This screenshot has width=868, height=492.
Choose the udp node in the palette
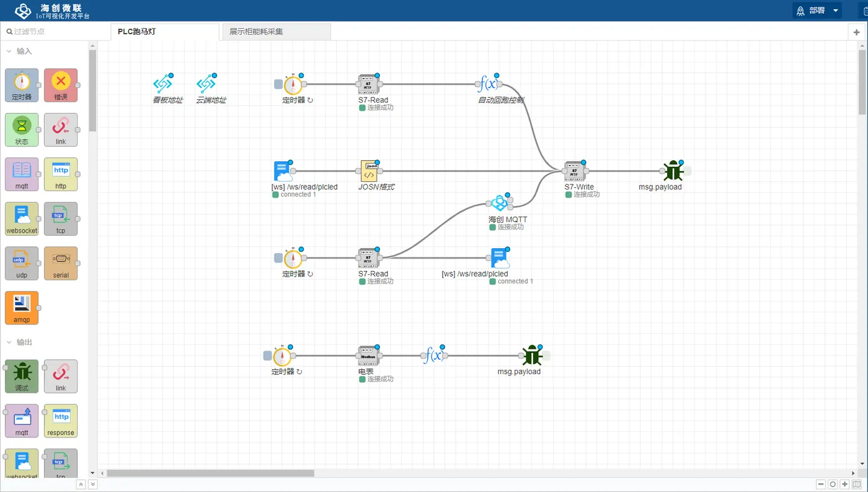[x=22, y=264]
